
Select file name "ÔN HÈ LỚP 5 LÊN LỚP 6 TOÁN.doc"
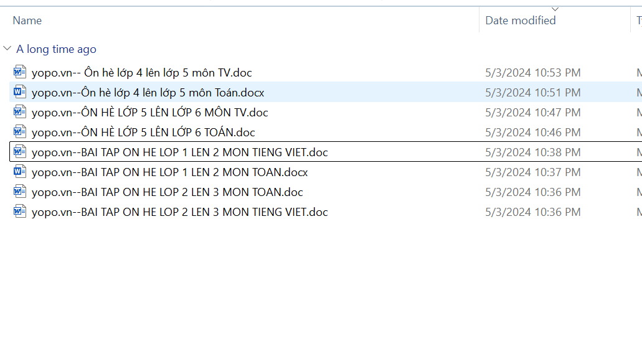click(x=143, y=133)
